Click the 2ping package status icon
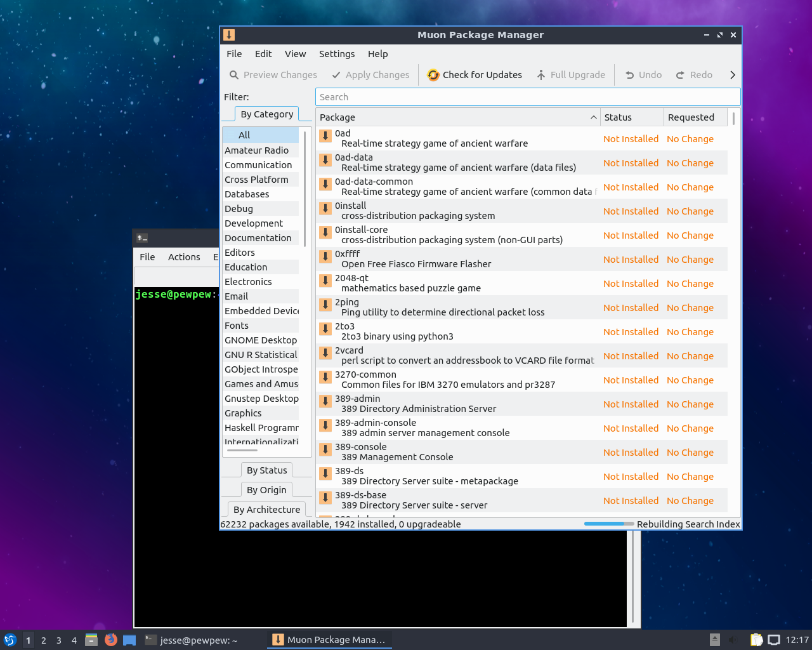Image resolution: width=812 pixels, height=650 pixels. click(x=325, y=304)
